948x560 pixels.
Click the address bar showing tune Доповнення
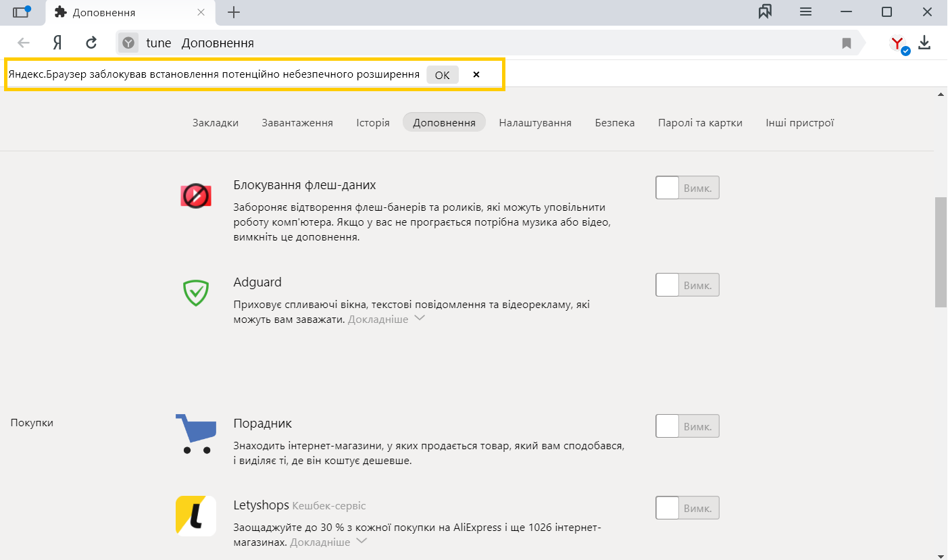click(489, 43)
